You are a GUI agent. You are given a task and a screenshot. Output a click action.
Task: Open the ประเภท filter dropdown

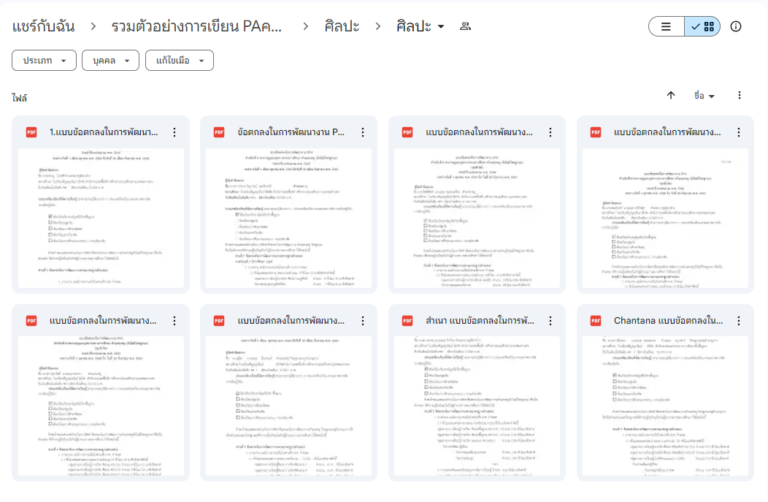(x=44, y=61)
